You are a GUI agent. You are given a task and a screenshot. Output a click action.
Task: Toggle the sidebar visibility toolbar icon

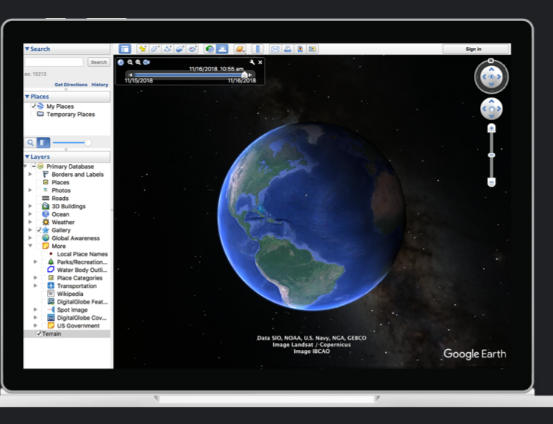click(124, 49)
